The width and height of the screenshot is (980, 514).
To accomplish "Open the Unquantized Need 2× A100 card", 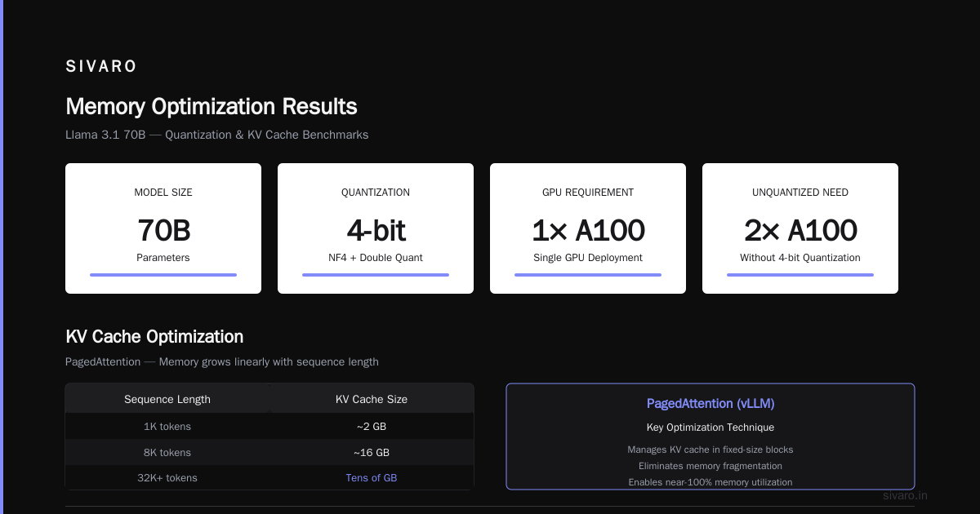I will point(800,228).
